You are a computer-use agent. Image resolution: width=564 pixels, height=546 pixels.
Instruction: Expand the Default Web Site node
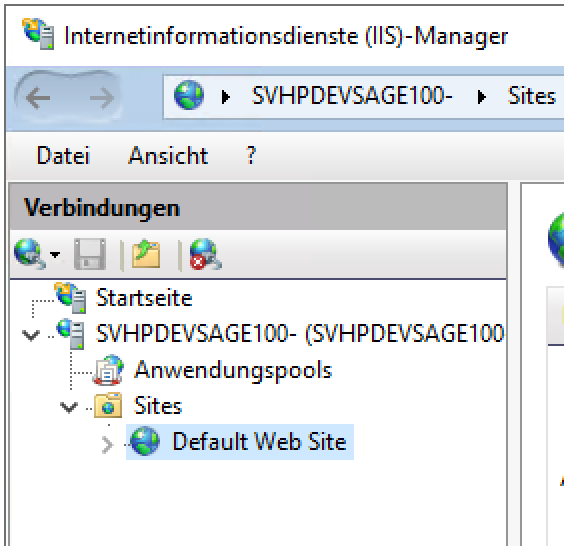coord(108,445)
